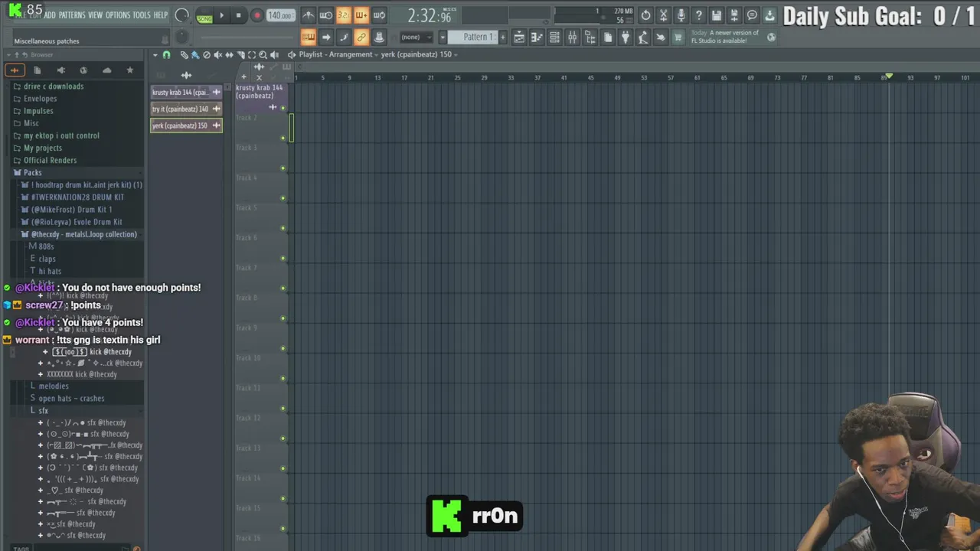
Task: Open the plugin picker plug icon
Action: pyautogui.click(x=626, y=37)
